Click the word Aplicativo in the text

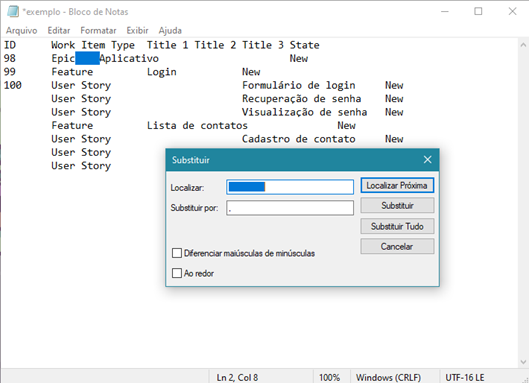tap(129, 58)
